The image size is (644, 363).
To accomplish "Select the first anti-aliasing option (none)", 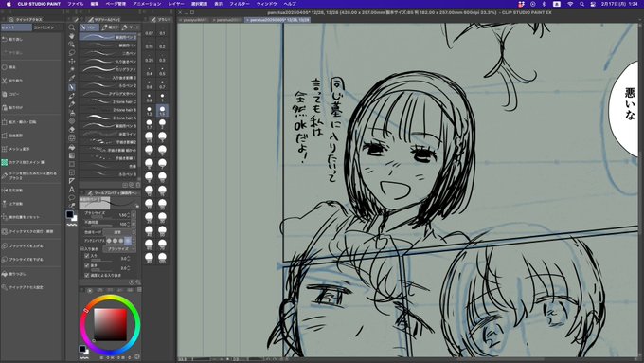I will click(x=109, y=241).
